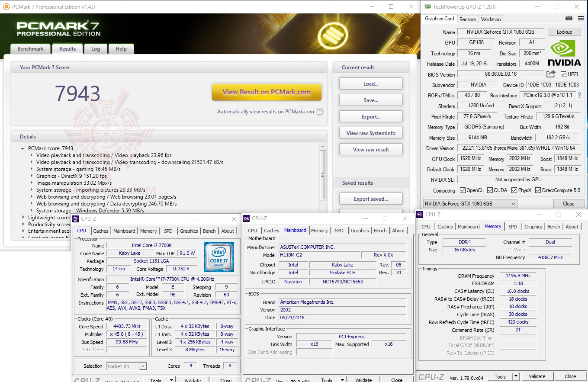Image resolution: width=588 pixels, height=382 pixels.
Task: Click the Lookup button in GPU-Z
Action: (x=565, y=32)
